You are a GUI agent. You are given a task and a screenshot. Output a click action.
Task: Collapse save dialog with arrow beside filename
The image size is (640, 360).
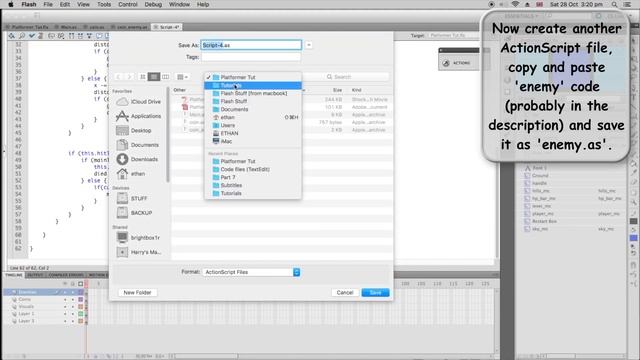tap(309, 45)
